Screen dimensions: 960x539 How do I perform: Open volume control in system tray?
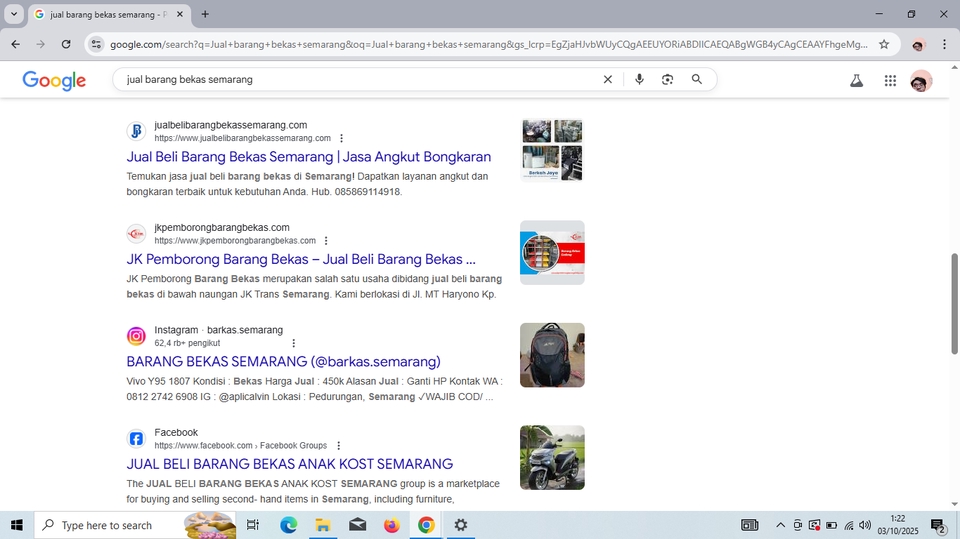[x=865, y=525]
